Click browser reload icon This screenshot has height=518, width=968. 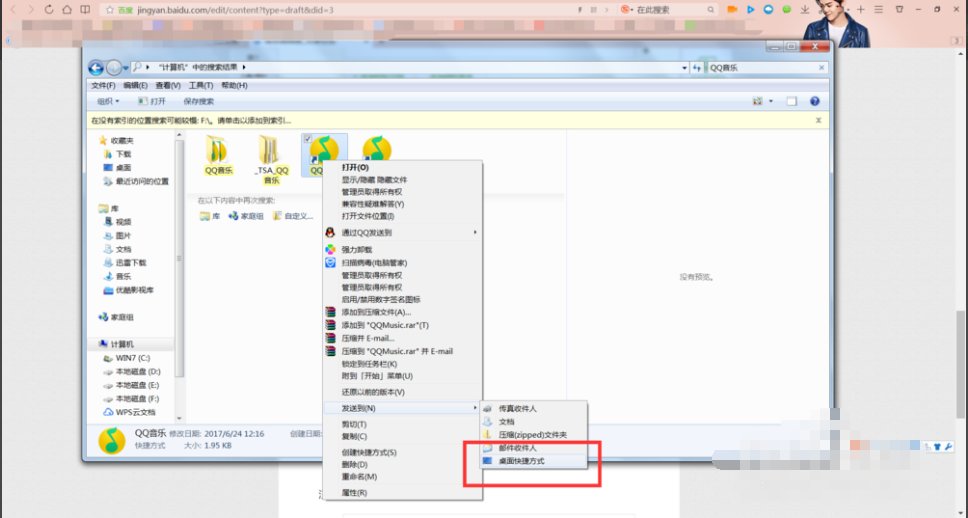tap(49, 10)
